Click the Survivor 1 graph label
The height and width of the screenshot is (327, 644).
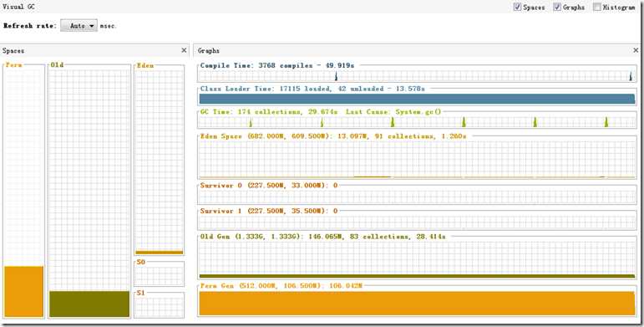coord(269,211)
